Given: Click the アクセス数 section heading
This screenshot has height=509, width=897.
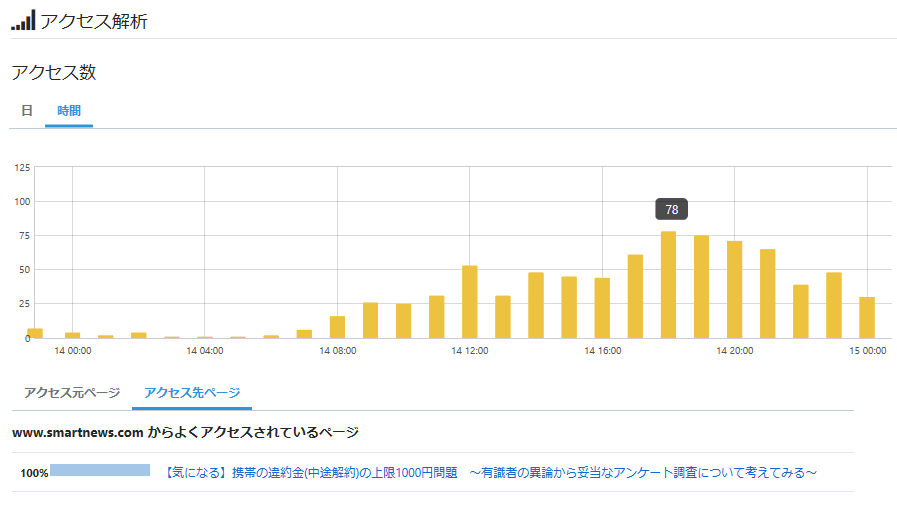Looking at the screenshot, I should (54, 72).
